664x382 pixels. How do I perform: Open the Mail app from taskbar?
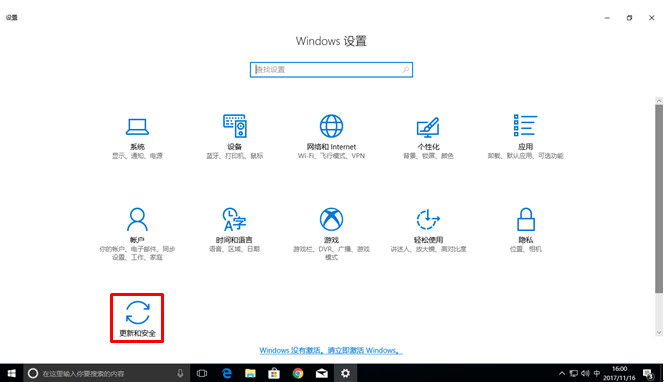321,373
